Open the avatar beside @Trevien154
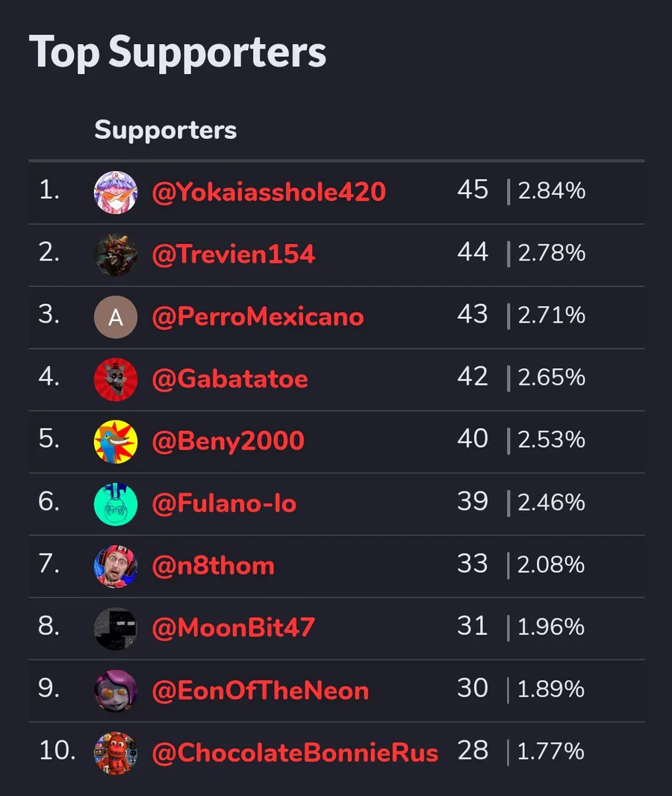 (x=116, y=255)
